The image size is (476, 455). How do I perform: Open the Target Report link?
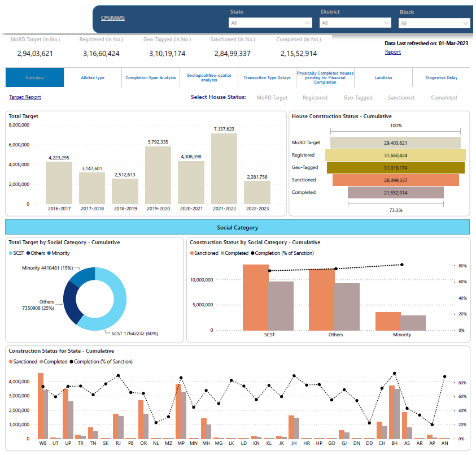tap(25, 97)
